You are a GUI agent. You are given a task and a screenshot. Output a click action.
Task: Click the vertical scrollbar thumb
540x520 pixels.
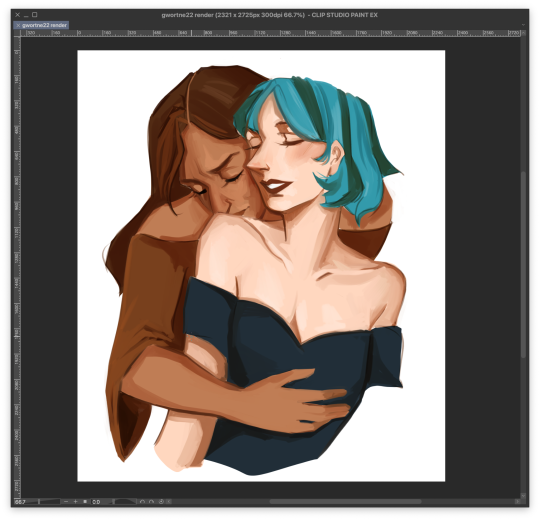pyautogui.click(x=523, y=264)
